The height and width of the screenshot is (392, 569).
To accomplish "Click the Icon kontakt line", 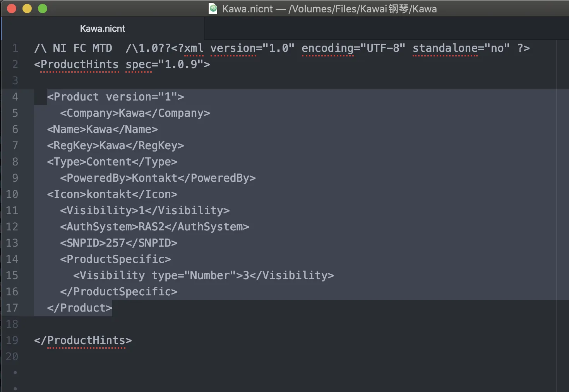I will (x=112, y=194).
